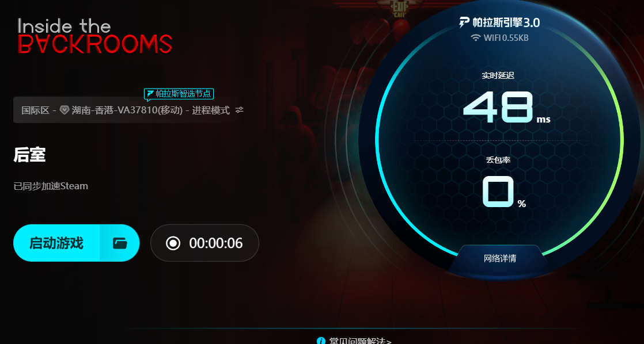Click the 帕拉斯智选节点 badge icon

150,94
